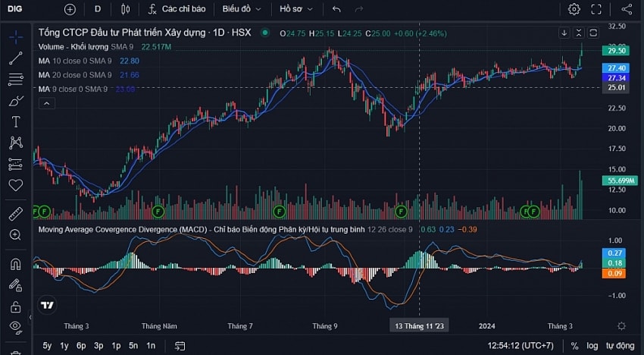The height and width of the screenshot is (355, 644).
Task: Click the TradingView logo
Action: pyautogui.click(x=47, y=305)
